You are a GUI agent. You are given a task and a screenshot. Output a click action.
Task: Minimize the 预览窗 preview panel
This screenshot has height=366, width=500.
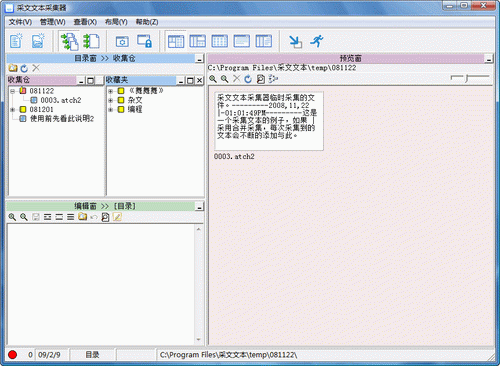click(x=489, y=59)
